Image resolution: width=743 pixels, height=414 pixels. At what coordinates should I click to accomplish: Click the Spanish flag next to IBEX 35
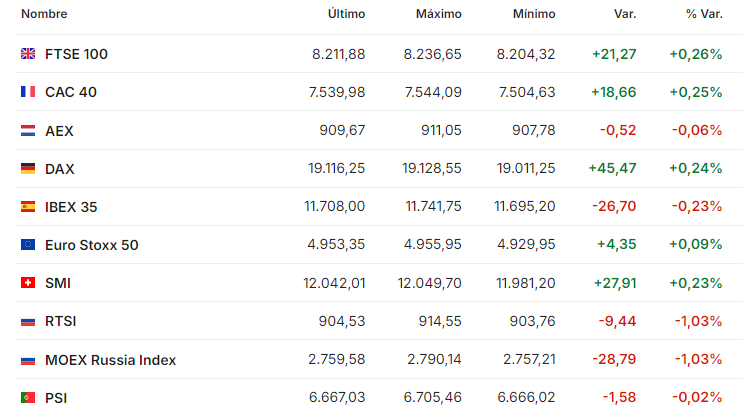[28, 207]
